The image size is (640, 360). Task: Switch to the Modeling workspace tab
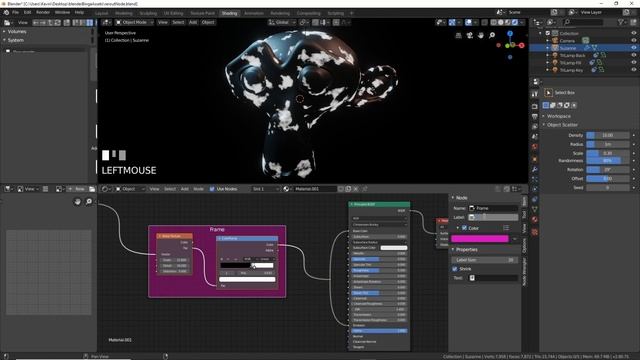point(124,13)
